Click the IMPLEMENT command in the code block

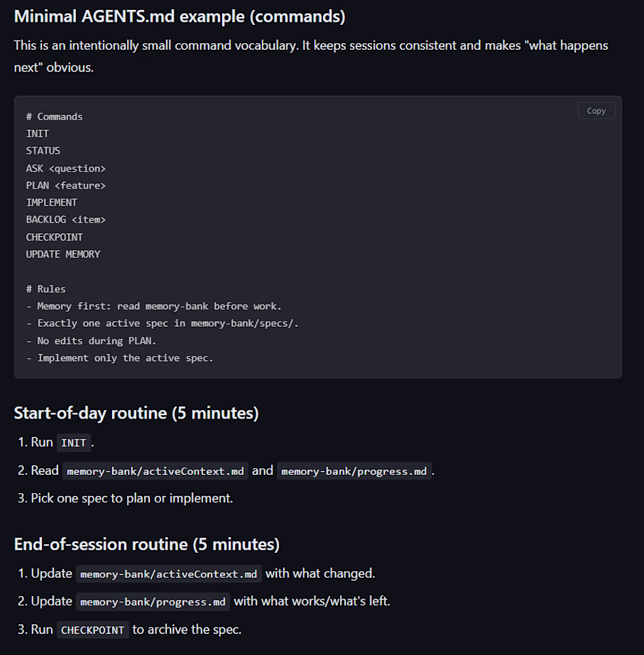tap(52, 202)
